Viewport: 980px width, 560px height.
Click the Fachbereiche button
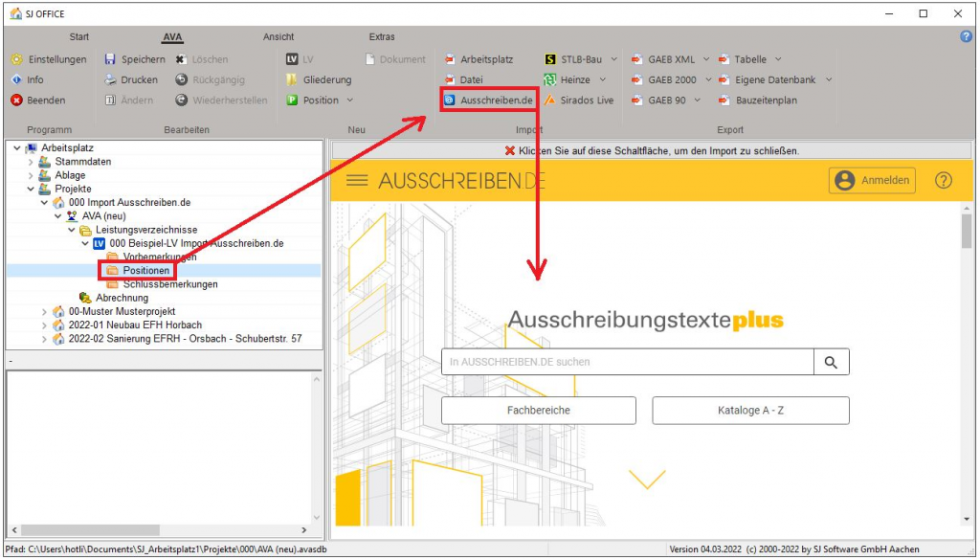coord(538,411)
